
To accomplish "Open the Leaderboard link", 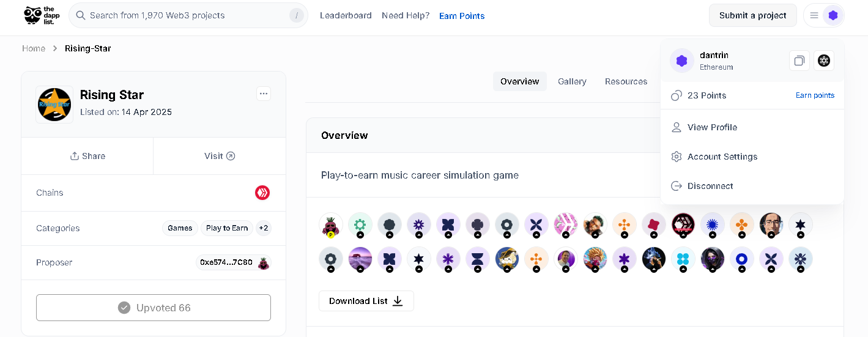I will (346, 15).
